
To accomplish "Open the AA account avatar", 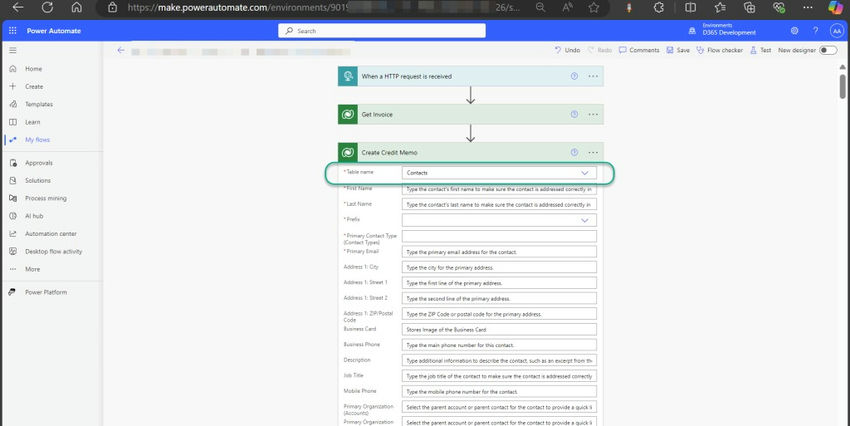I will [836, 31].
